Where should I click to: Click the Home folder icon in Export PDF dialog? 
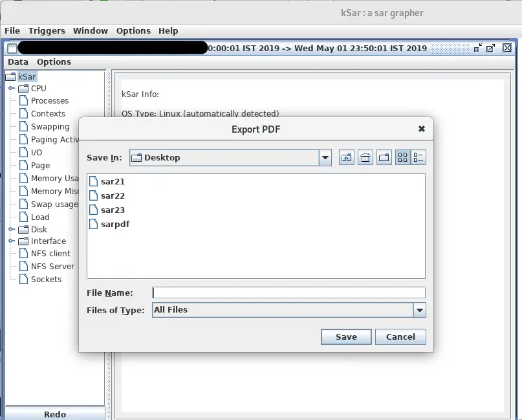[365, 157]
